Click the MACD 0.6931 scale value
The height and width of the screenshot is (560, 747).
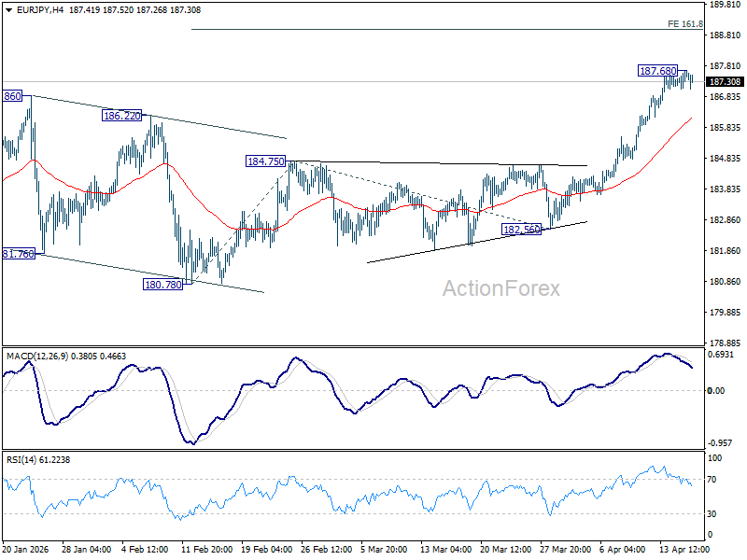click(721, 355)
